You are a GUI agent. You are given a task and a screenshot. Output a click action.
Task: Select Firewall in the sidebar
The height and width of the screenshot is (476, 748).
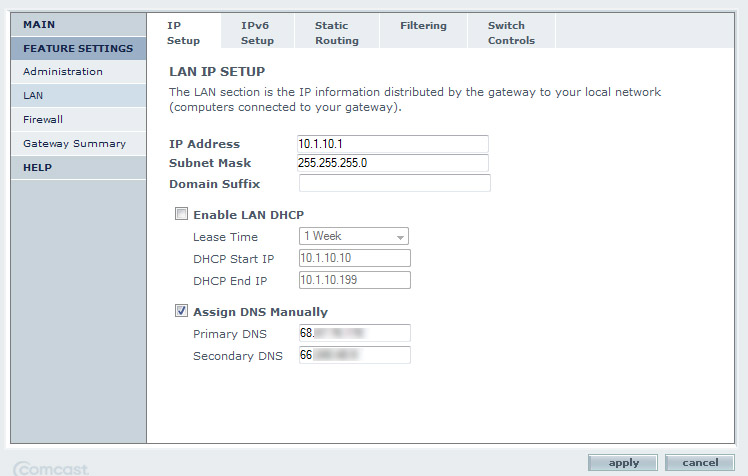point(78,119)
